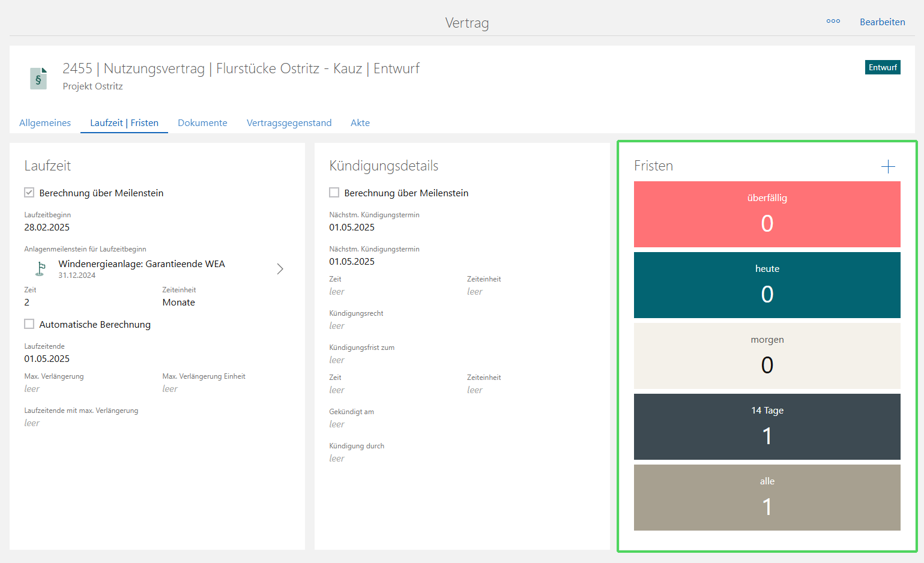This screenshot has width=924, height=563.
Task: Click the Entwurf status badge
Action: click(x=882, y=67)
